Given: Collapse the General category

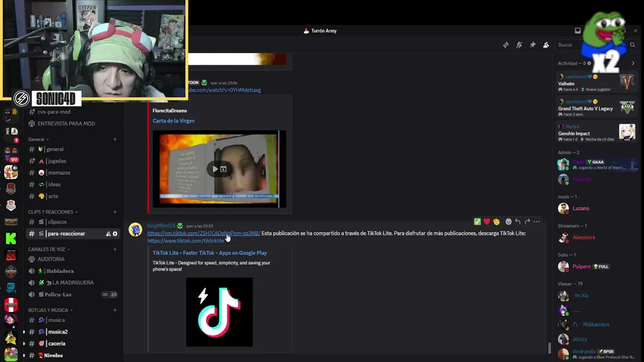Looking at the screenshot, I should 38,139.
